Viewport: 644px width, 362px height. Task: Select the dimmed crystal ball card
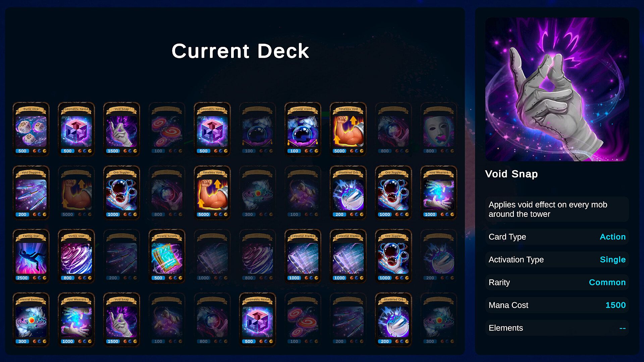pyautogui.click(x=257, y=129)
